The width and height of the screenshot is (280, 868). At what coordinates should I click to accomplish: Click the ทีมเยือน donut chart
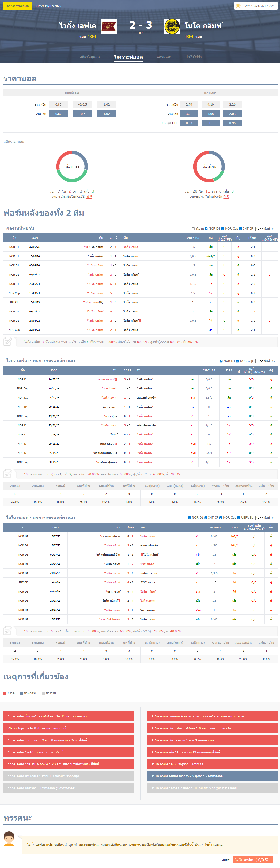(x=209, y=166)
